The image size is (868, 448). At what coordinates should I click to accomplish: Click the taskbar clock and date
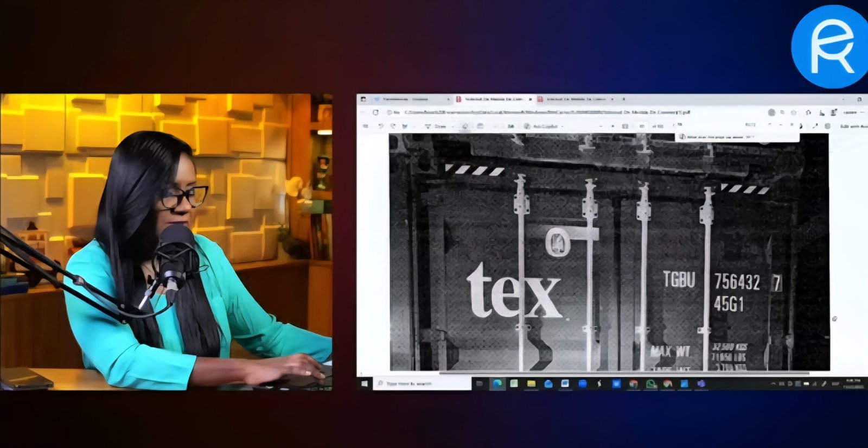pos(852,383)
